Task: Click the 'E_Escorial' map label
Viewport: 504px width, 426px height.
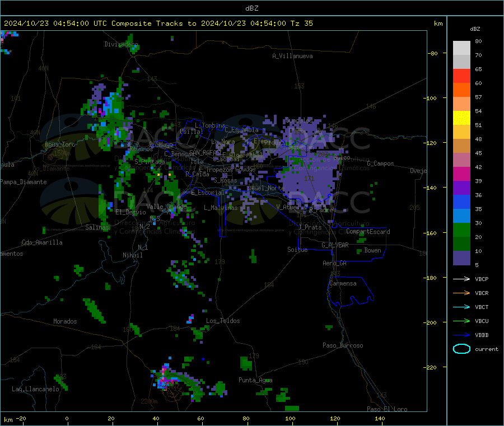Action: [208, 193]
